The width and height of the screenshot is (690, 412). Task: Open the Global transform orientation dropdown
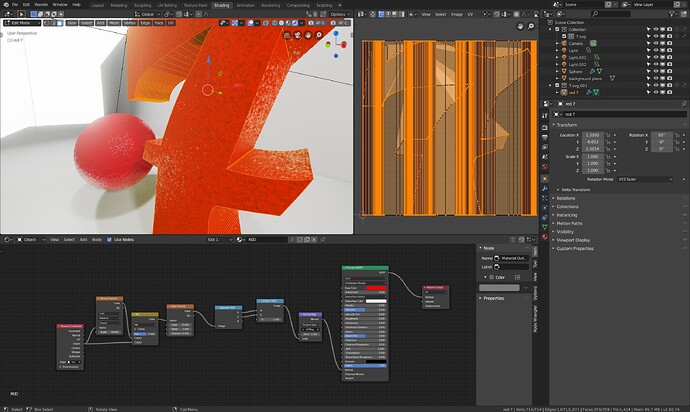(147, 14)
